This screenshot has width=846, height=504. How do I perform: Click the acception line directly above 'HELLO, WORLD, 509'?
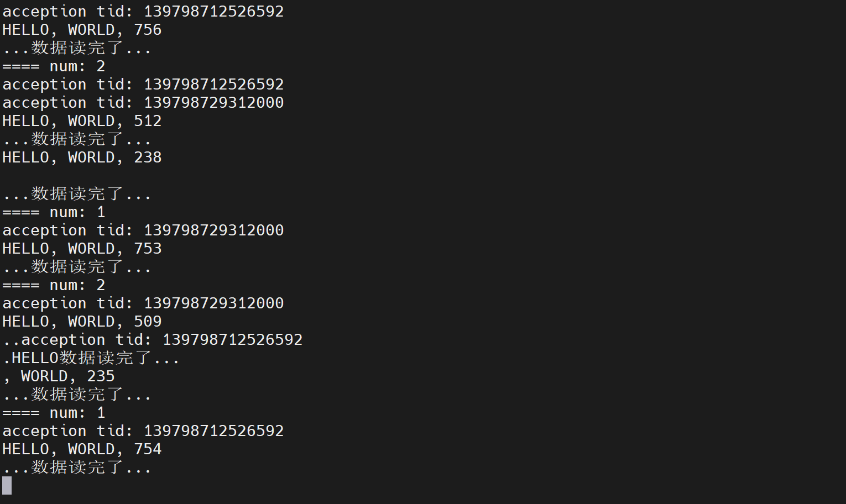[143, 303]
